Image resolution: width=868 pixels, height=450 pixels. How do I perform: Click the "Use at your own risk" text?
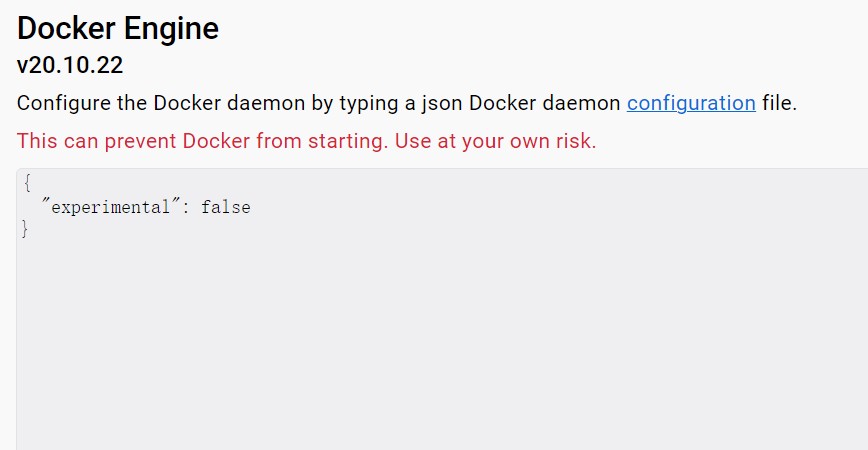pyautogui.click(x=495, y=141)
